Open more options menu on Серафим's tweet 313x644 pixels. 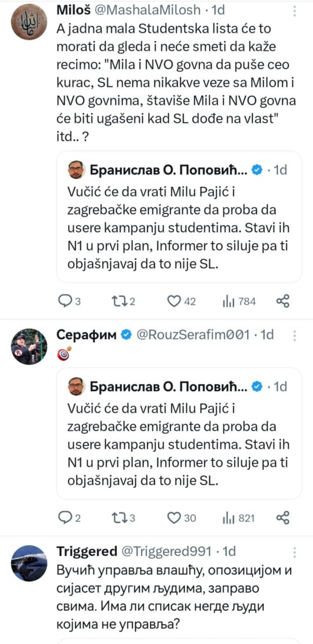pyautogui.click(x=295, y=336)
